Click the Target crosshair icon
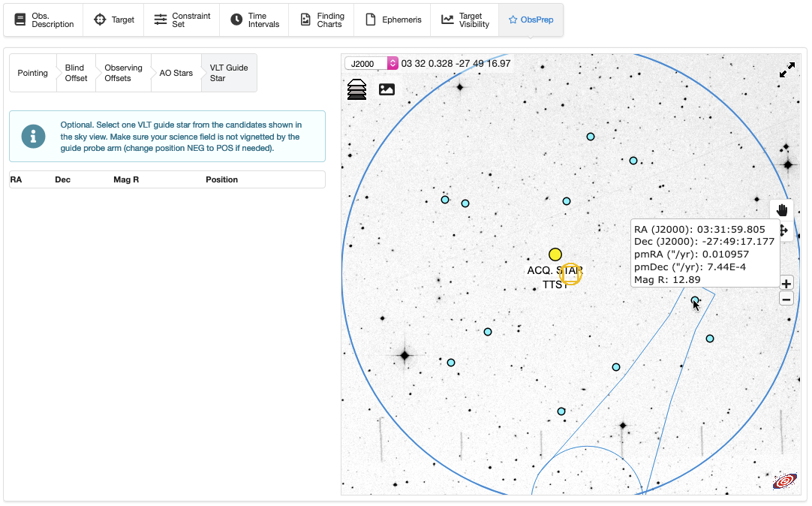Image resolution: width=812 pixels, height=506 pixels. tap(99, 20)
